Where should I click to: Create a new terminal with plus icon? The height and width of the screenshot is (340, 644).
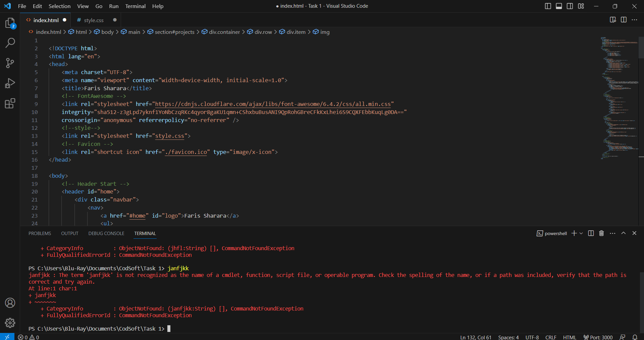574,233
